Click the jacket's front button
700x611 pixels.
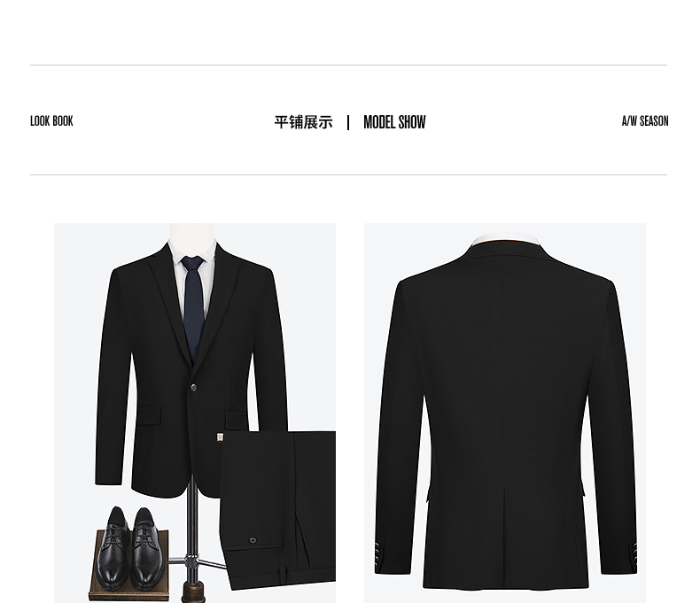click(194, 387)
